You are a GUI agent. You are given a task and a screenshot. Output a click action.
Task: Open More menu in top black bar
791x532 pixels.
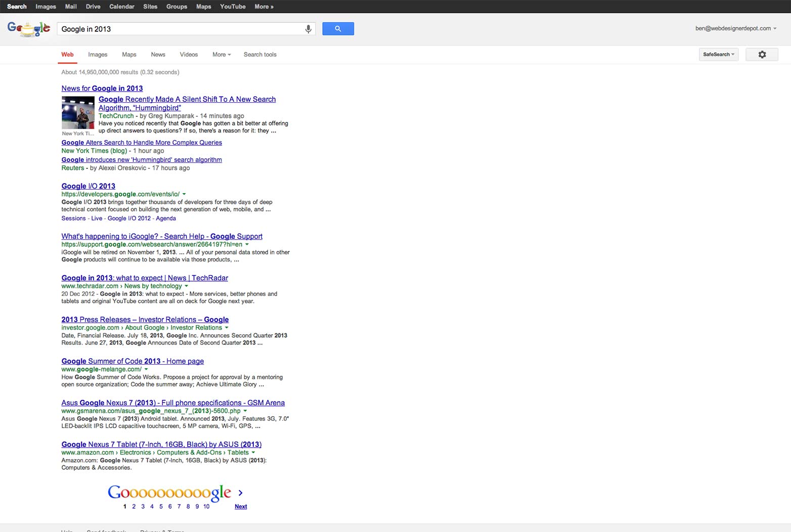pos(264,7)
